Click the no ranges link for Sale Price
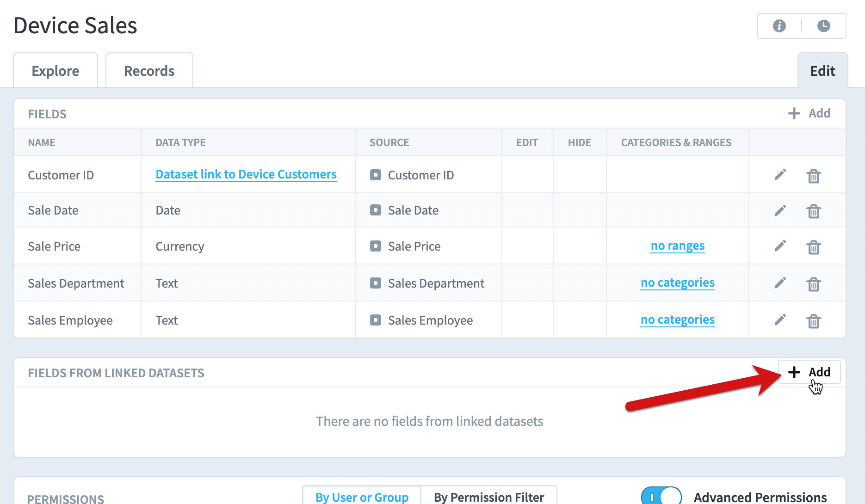Image resolution: width=865 pixels, height=504 pixels. pos(678,246)
